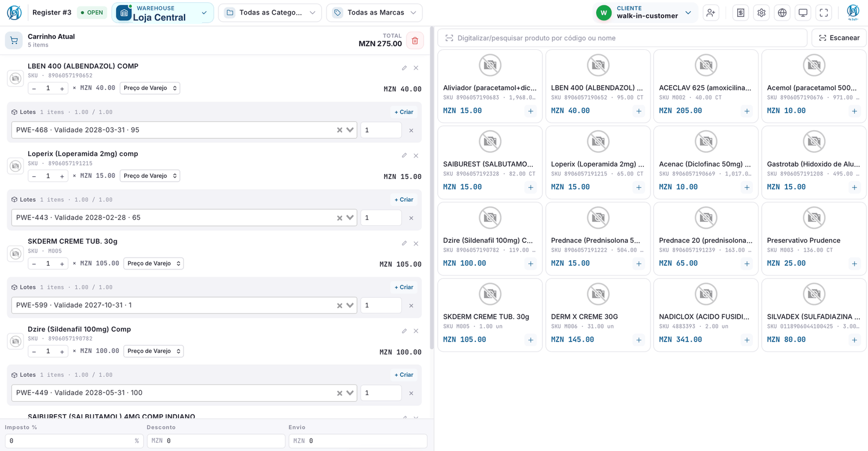Click the Envio input field
Image resolution: width=868 pixels, height=451 pixels.
[x=358, y=441]
